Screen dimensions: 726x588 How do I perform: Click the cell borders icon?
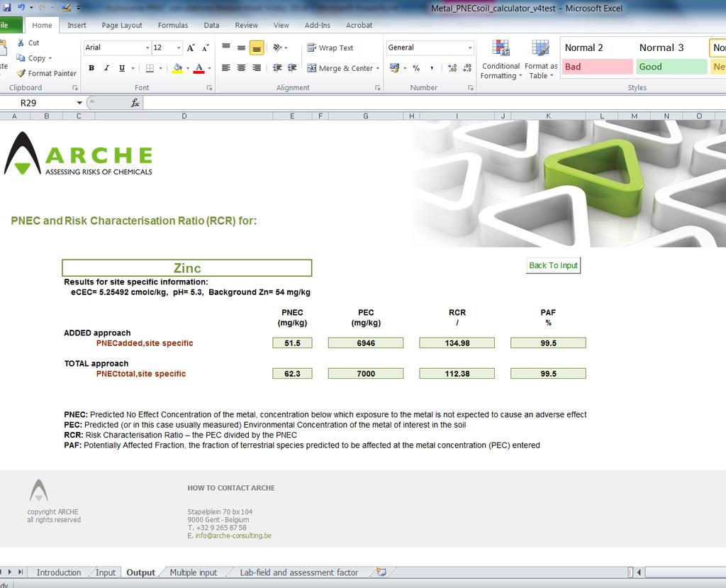point(150,68)
